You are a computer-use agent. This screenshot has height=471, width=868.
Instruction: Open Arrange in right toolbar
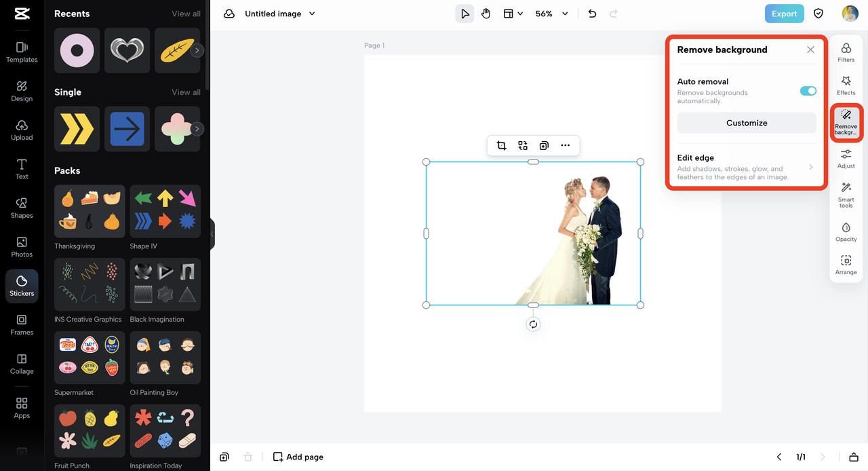(x=846, y=265)
